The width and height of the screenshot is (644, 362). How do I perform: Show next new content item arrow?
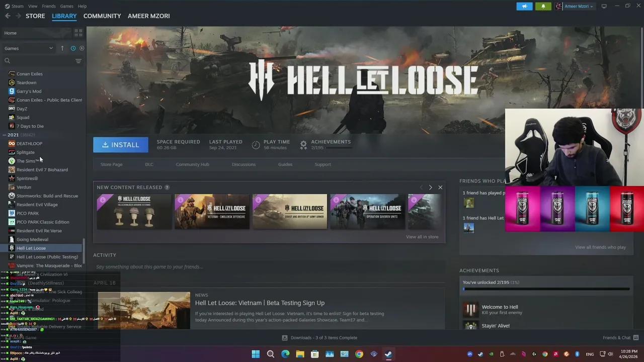coord(430,188)
